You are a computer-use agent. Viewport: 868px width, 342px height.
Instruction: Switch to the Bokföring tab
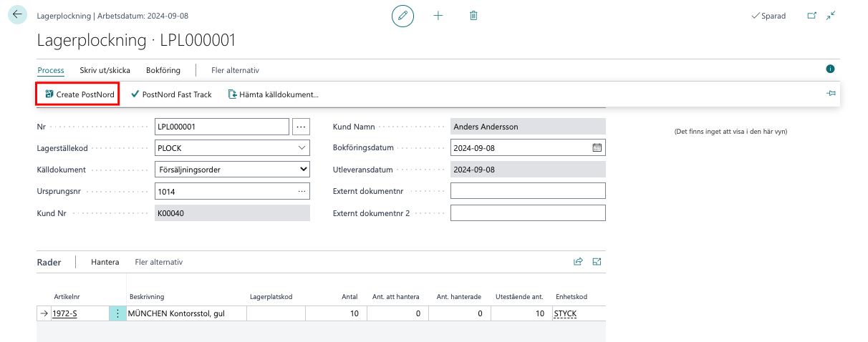(x=163, y=70)
